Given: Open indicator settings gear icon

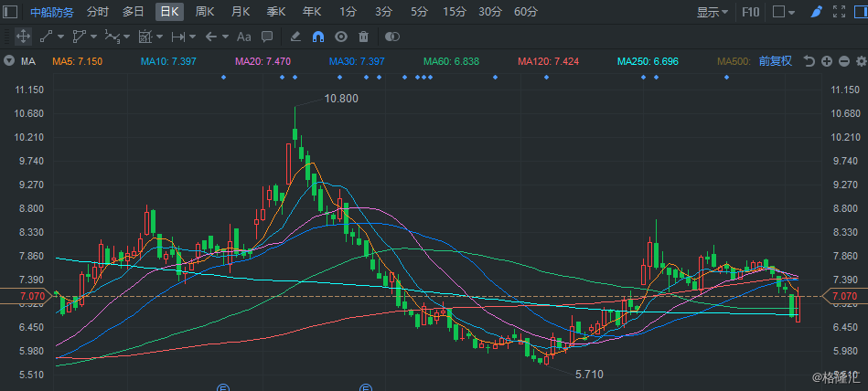Looking at the screenshot, I should (860, 61).
